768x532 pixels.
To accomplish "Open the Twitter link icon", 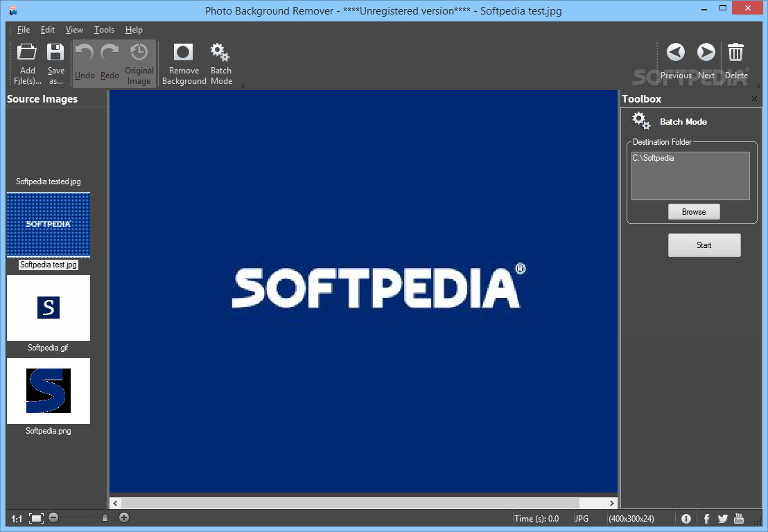I will (x=722, y=519).
